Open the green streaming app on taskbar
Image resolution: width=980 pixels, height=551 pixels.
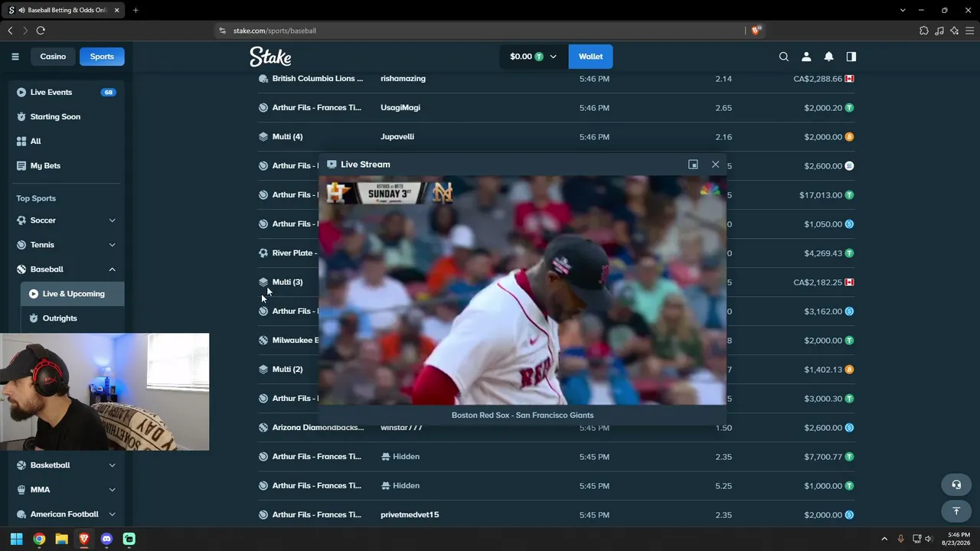(x=129, y=539)
